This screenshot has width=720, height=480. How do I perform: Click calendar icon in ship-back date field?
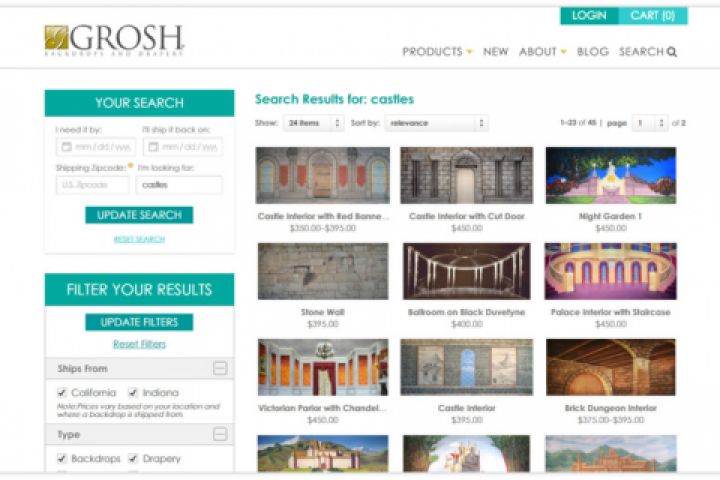[153, 147]
